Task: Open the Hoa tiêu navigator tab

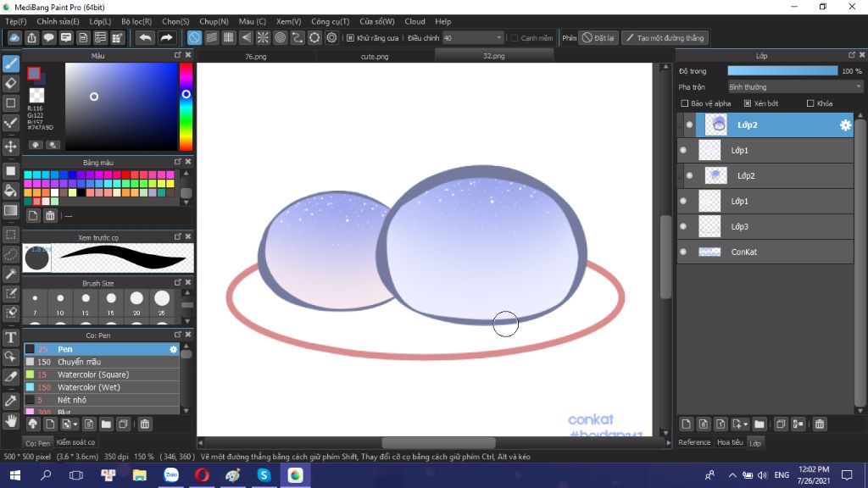Action: pos(730,442)
